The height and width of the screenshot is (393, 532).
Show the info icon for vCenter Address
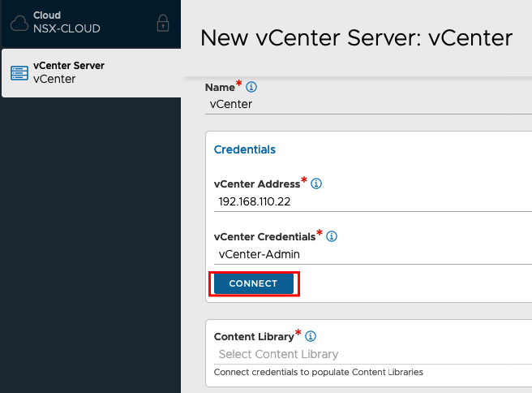click(316, 184)
